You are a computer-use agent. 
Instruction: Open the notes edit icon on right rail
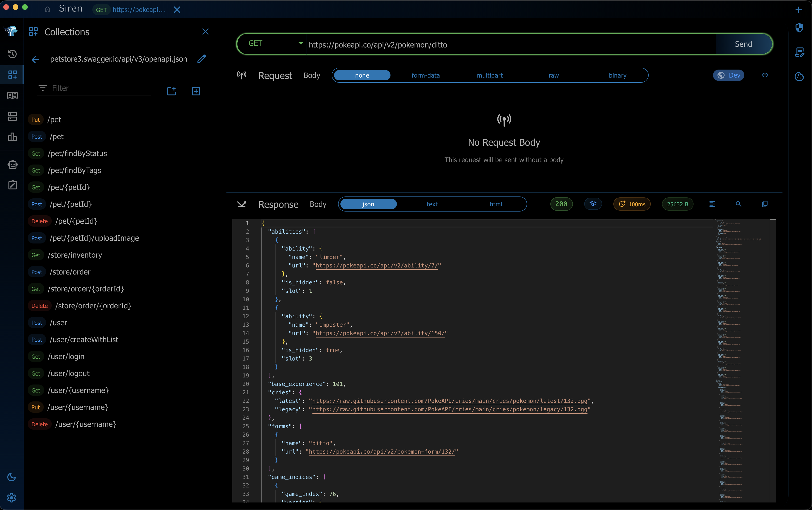tap(799, 52)
